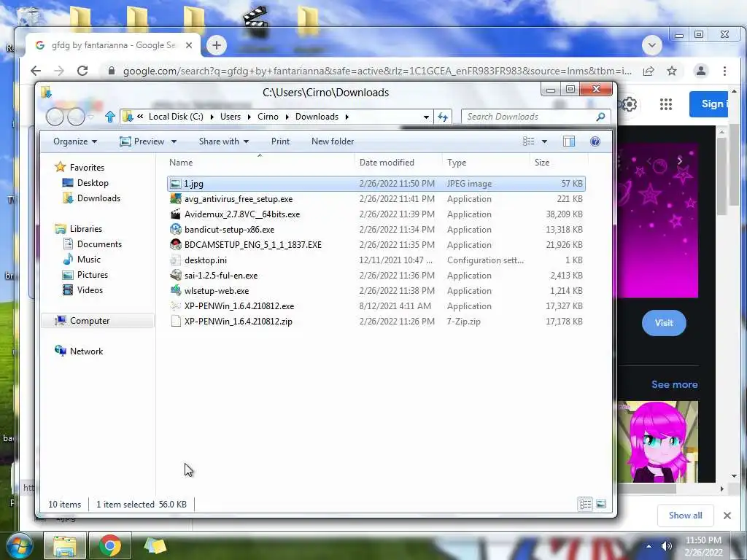This screenshot has width=747, height=560.
Task: Click the XP-PENWin zip file icon
Action: click(x=176, y=322)
